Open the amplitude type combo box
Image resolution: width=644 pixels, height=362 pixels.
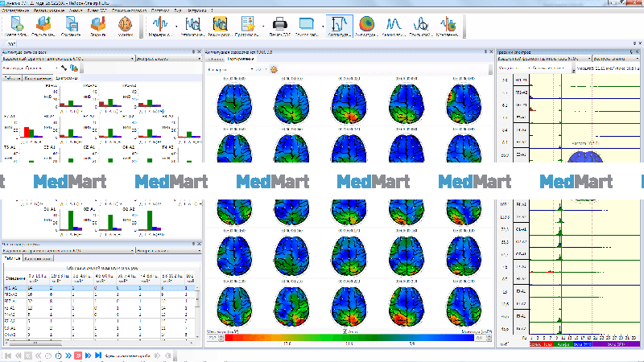pyautogui.click(x=30, y=68)
